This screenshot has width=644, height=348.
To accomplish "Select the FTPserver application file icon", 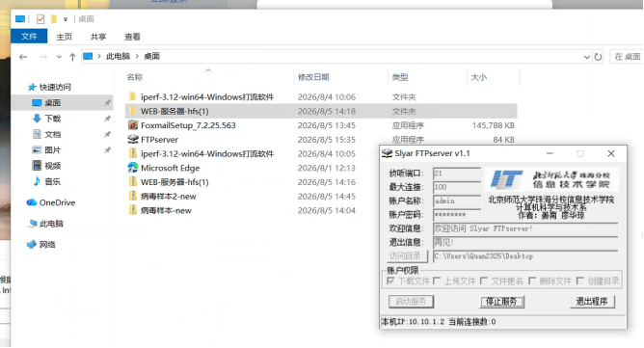I will click(133, 139).
